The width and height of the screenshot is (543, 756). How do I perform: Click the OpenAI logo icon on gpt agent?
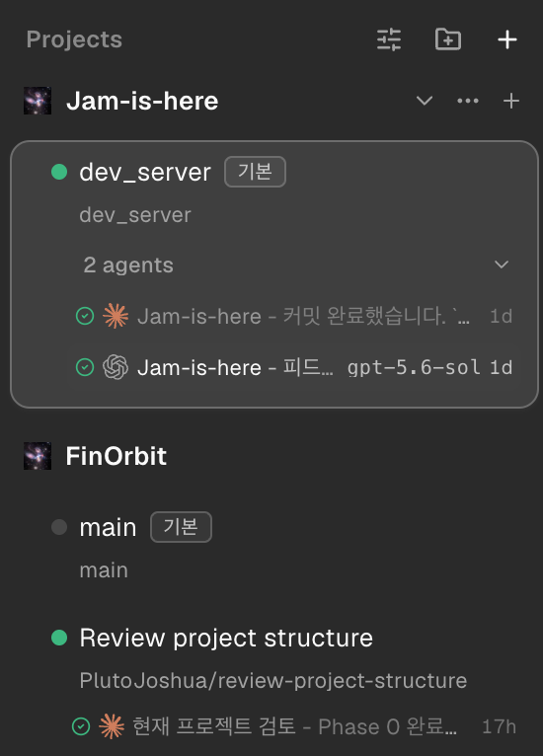tap(116, 367)
